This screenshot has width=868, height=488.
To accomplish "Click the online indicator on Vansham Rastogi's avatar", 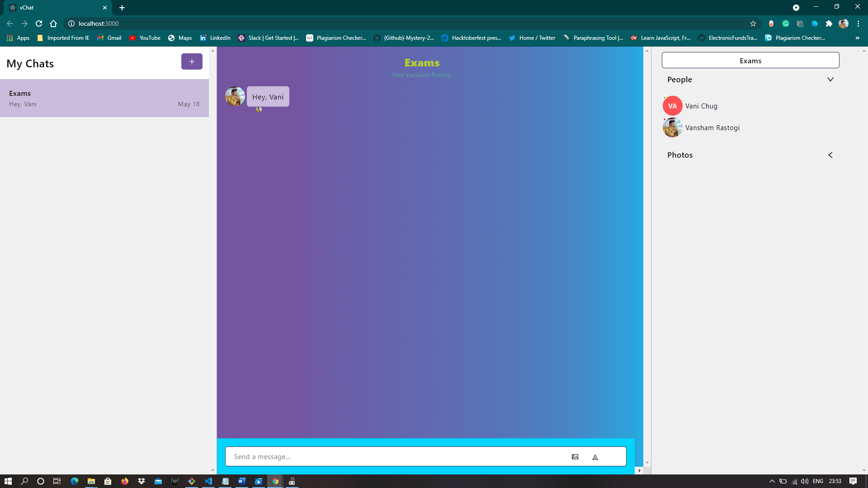I will [665, 119].
